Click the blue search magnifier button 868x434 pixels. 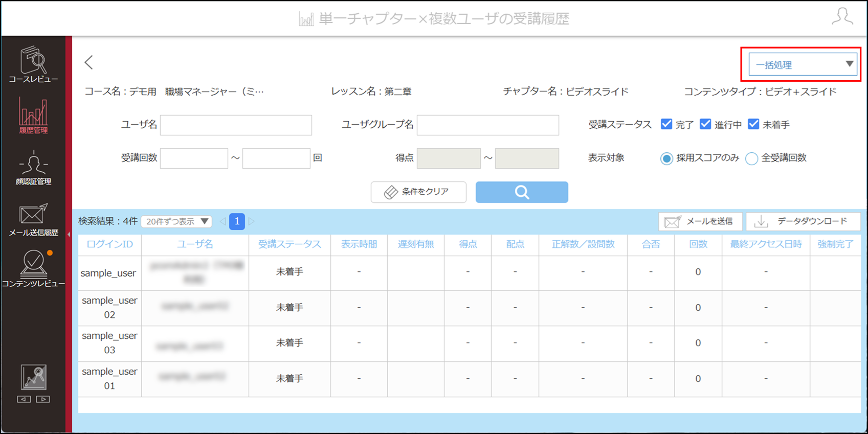522,192
